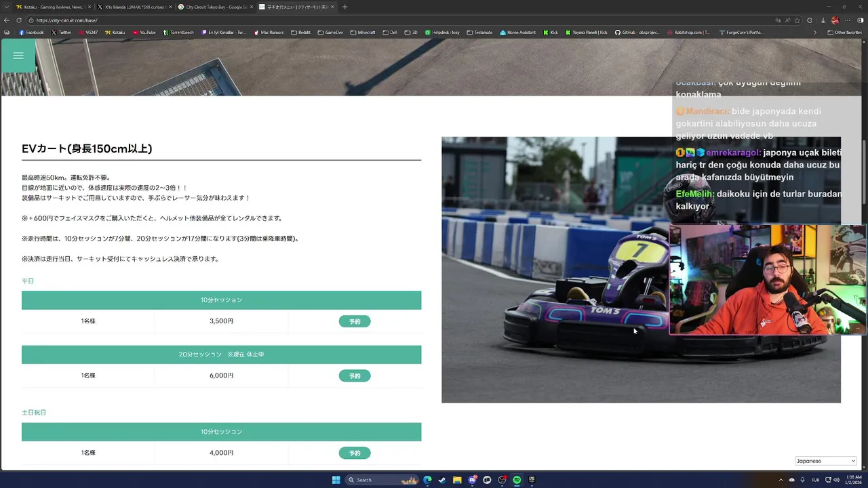Open the Windows Start button

pyautogui.click(x=336, y=480)
